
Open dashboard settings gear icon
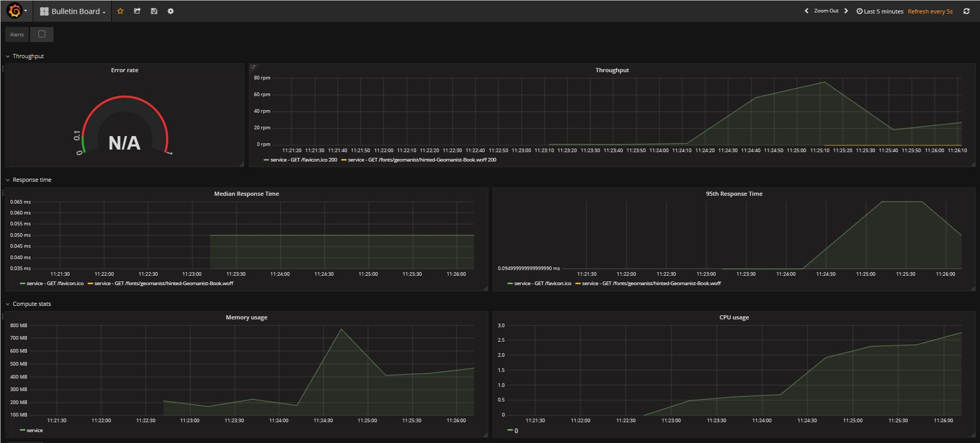(170, 11)
